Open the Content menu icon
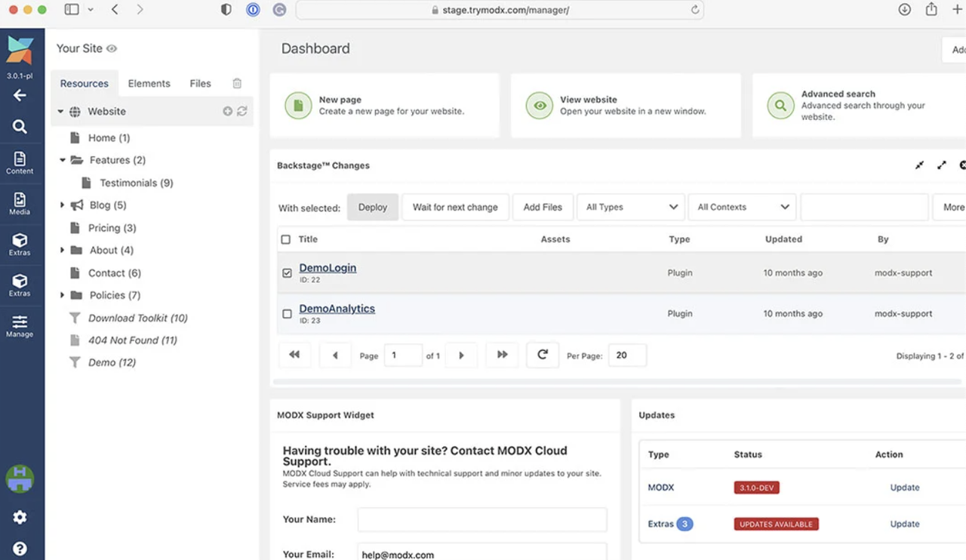This screenshot has width=966, height=560. (x=20, y=162)
